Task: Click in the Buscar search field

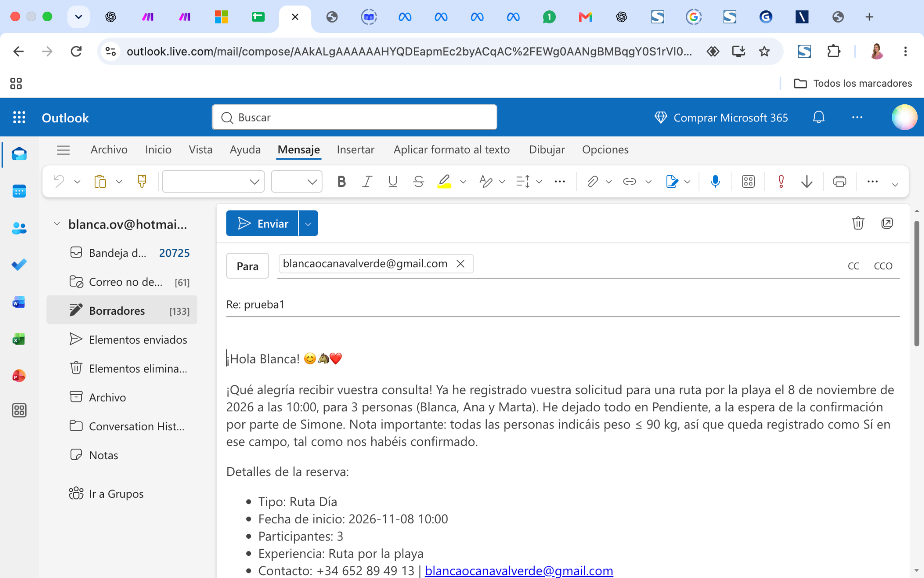Action: (x=355, y=117)
